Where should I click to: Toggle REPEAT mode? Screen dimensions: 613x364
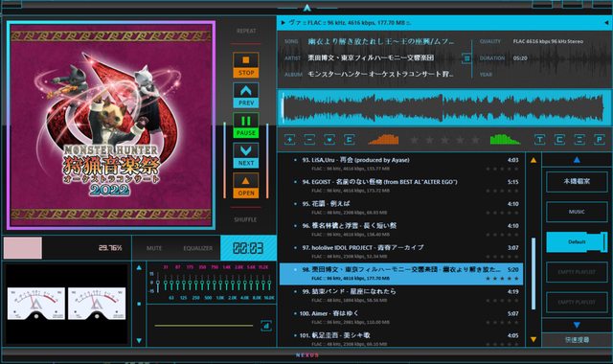pos(246,31)
